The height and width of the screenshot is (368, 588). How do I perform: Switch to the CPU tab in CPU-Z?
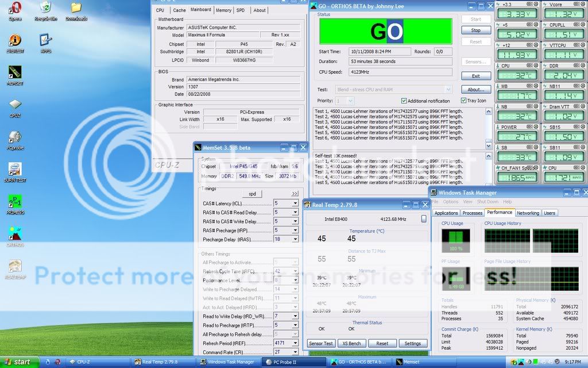point(160,10)
